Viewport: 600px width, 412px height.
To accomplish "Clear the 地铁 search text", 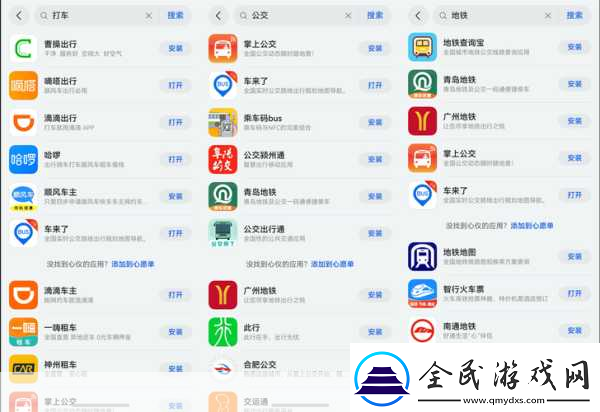I will (548, 16).
